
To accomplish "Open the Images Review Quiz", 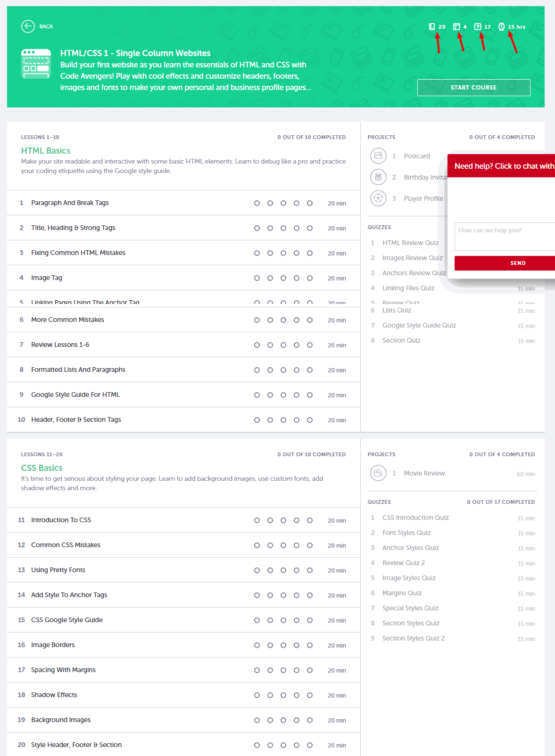I will point(413,258).
